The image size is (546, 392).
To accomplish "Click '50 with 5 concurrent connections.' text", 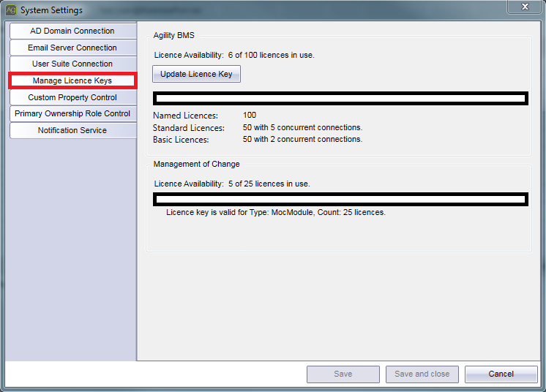I will click(x=302, y=128).
